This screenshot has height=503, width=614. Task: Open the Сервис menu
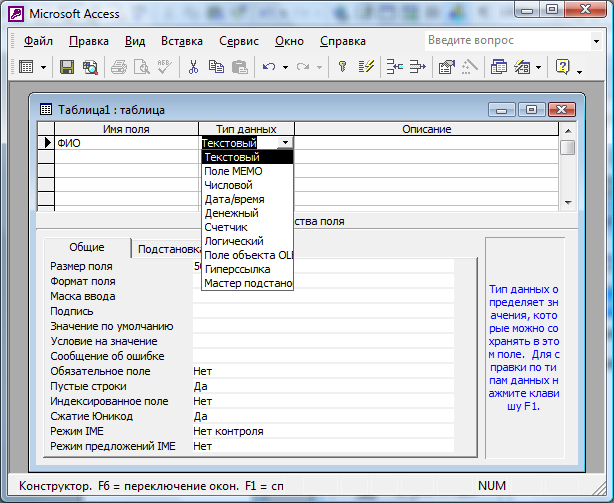[239, 41]
